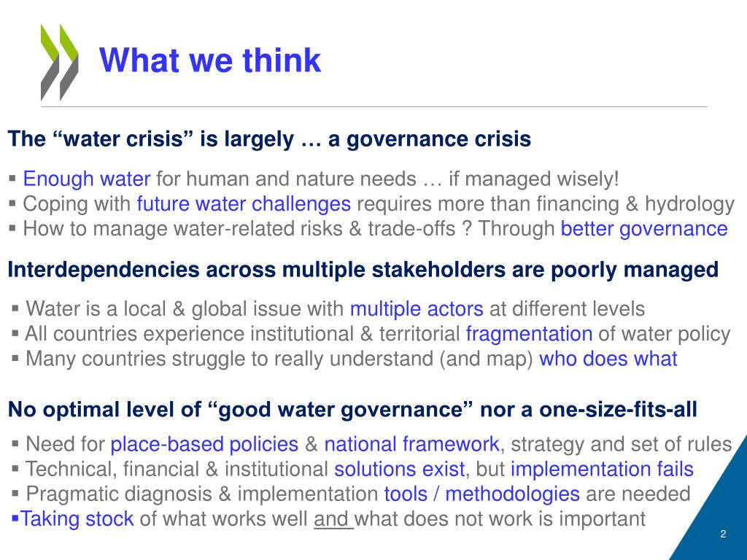Select the 'national framework' blue text
The image size is (747, 560).
411,444
